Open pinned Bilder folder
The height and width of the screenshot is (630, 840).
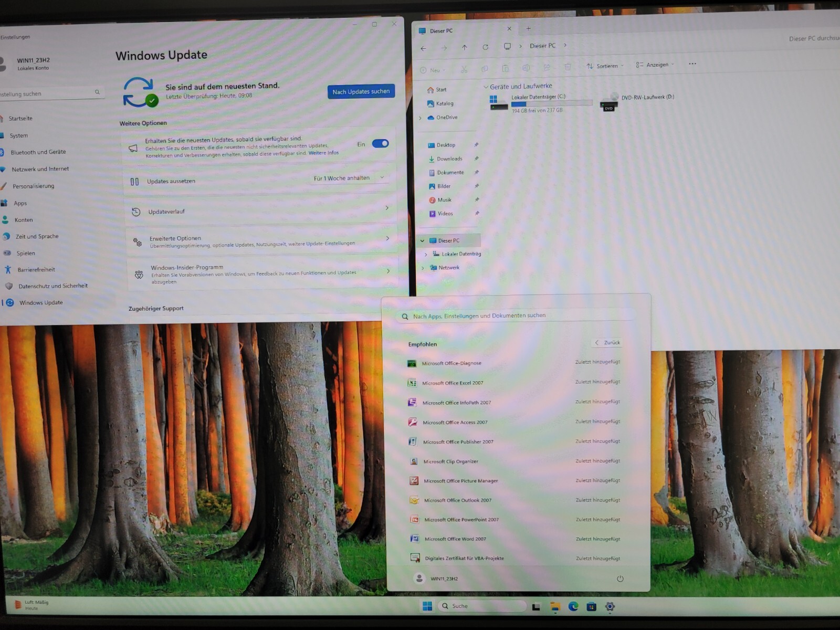(444, 186)
